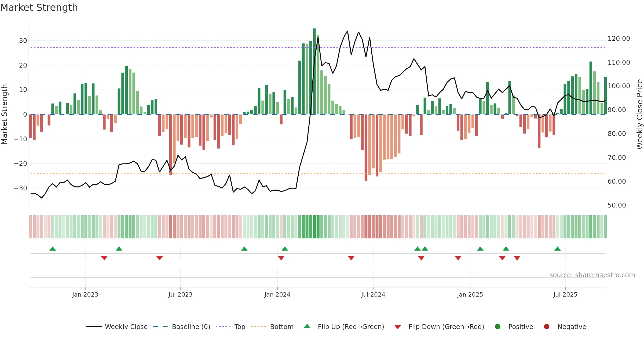Viewport: 644px width, 362px height.
Task: Select the last red flip-down triangle marker
Action: (x=517, y=258)
